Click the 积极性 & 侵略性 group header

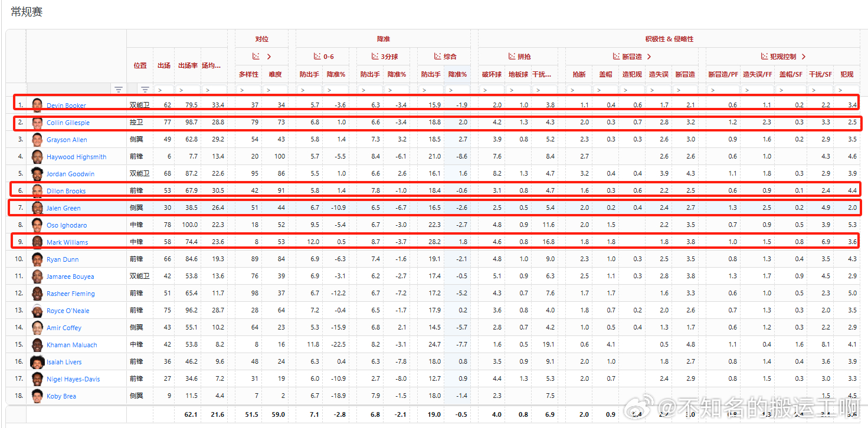pos(669,39)
